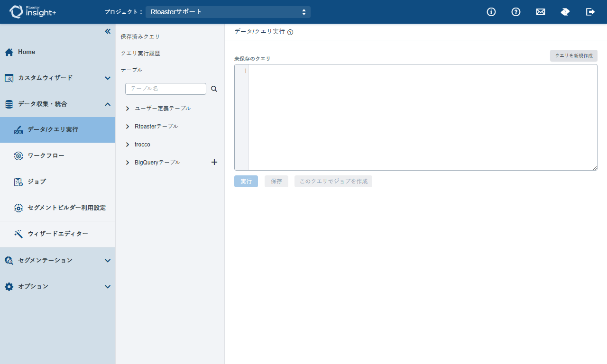Click the ウィザードエディター wand icon
This screenshot has height=364, width=607.
18,234
